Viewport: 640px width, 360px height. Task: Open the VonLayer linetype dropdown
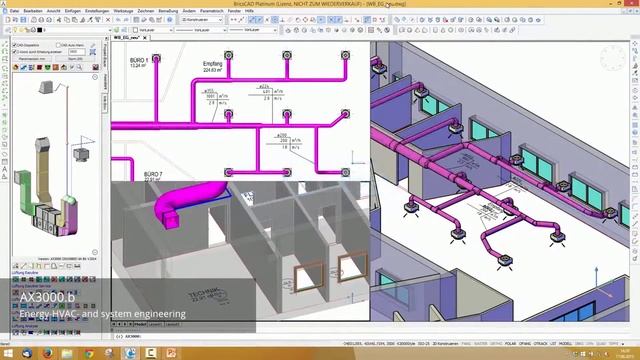201,30
